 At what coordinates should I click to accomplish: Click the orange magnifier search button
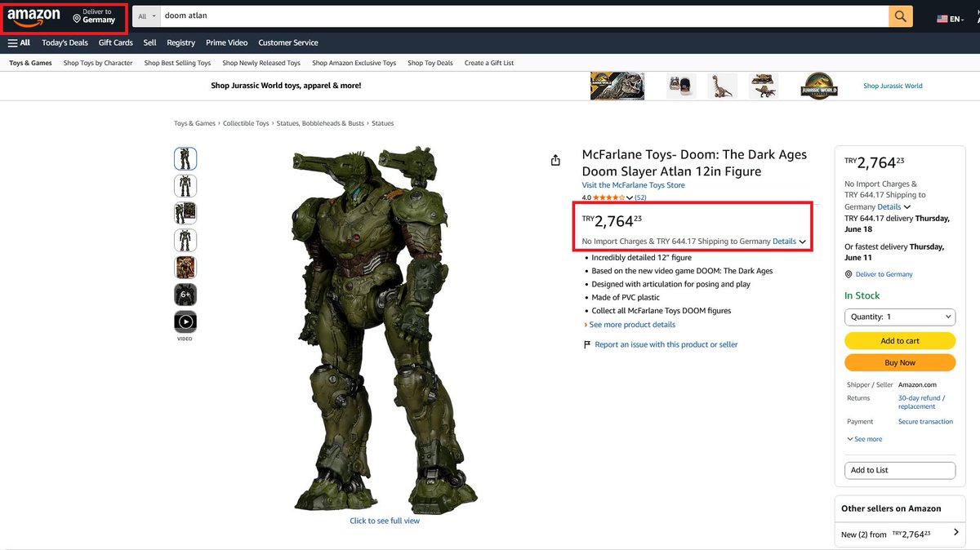[x=901, y=16]
